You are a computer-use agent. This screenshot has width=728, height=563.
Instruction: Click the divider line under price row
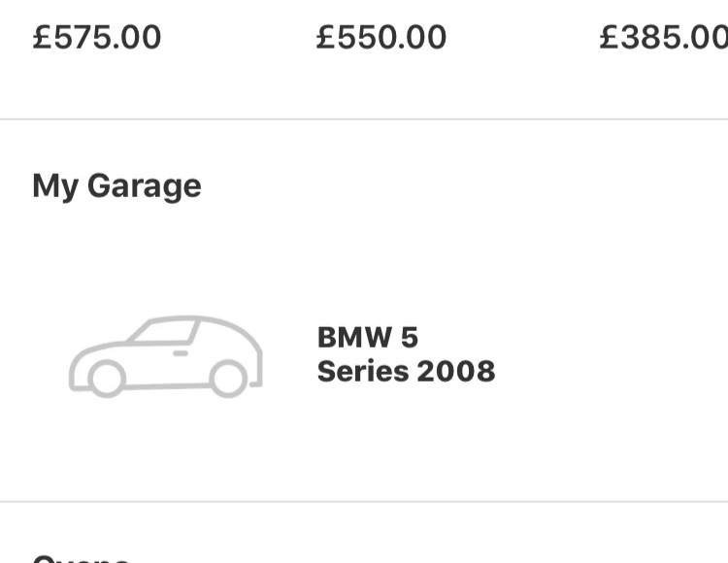[364, 119]
